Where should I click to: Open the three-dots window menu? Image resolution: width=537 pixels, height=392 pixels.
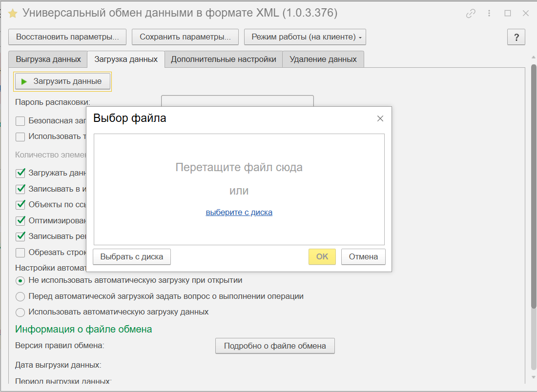tap(489, 13)
